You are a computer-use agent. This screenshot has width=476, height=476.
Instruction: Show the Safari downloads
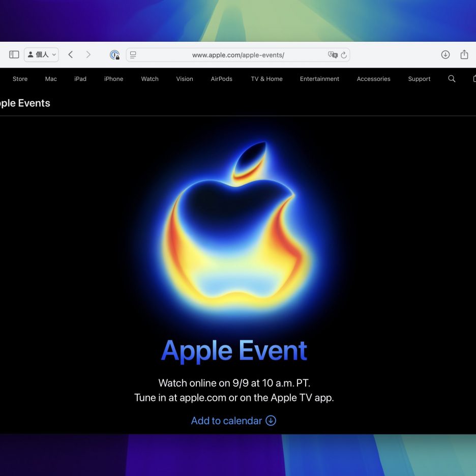click(x=445, y=55)
